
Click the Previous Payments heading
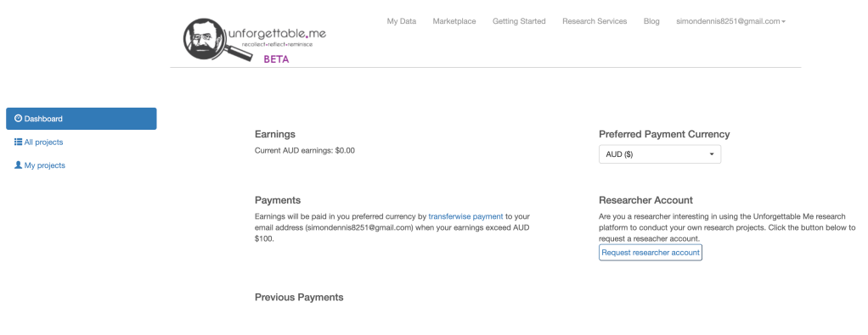(299, 298)
